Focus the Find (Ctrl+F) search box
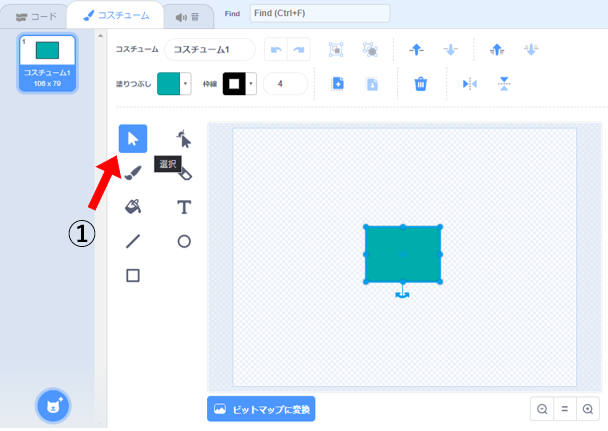The width and height of the screenshot is (608, 431). point(320,14)
